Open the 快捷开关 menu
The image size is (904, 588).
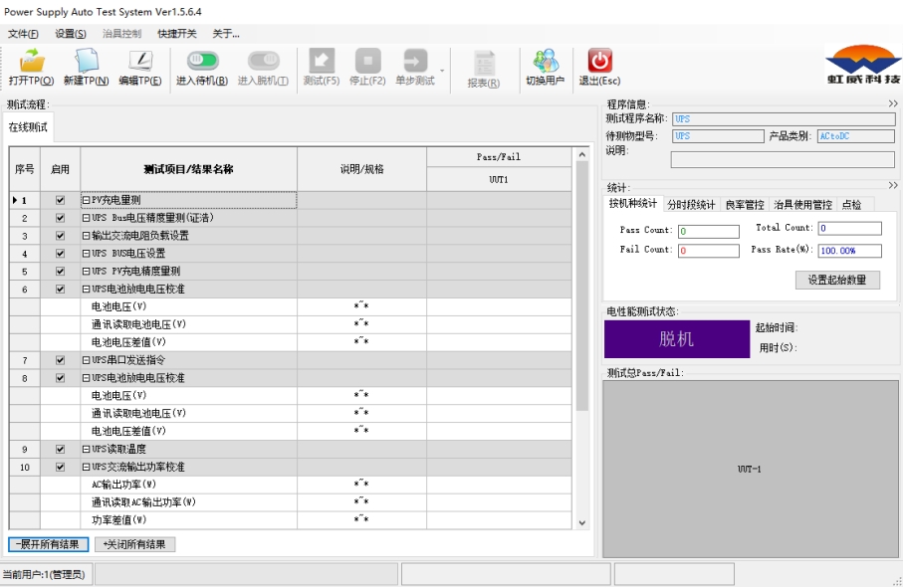(177, 34)
